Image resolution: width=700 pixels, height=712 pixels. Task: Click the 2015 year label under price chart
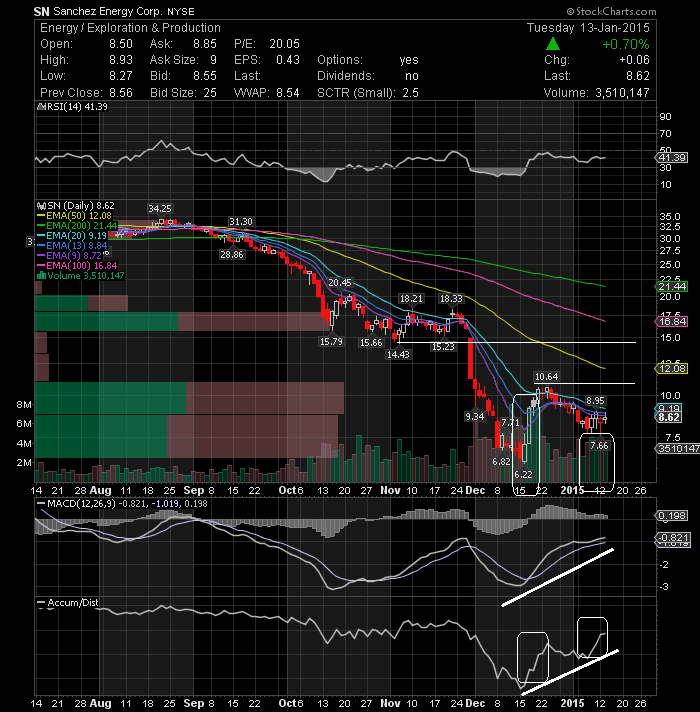[x=572, y=490]
